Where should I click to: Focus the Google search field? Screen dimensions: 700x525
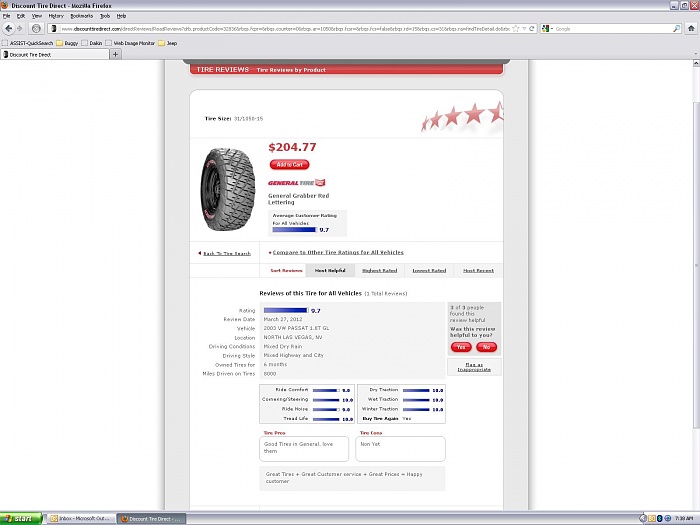(613, 29)
